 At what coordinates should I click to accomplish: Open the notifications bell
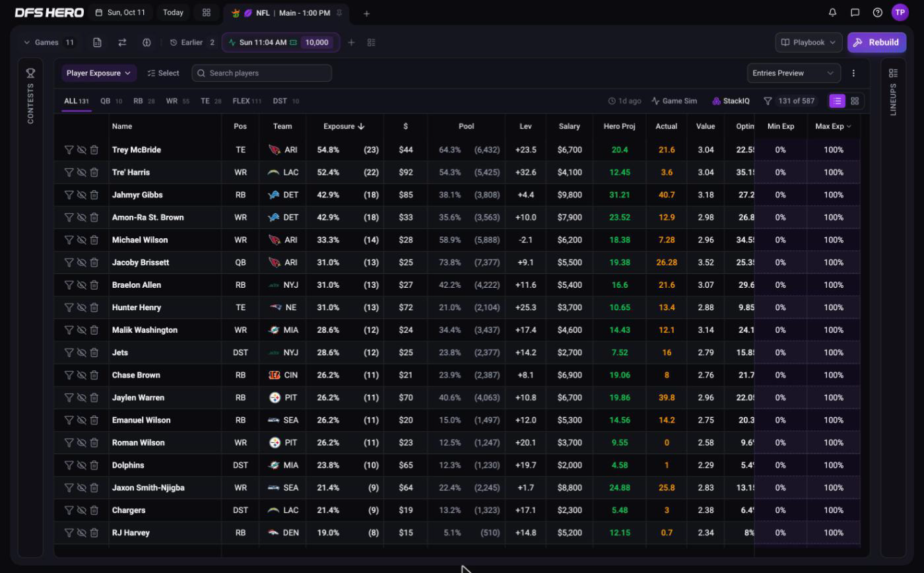point(832,13)
